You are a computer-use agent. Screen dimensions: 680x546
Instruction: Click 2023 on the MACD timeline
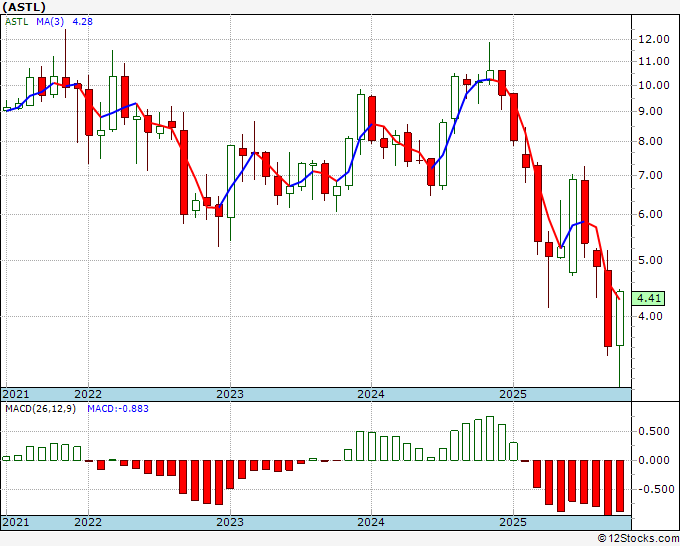tap(230, 522)
